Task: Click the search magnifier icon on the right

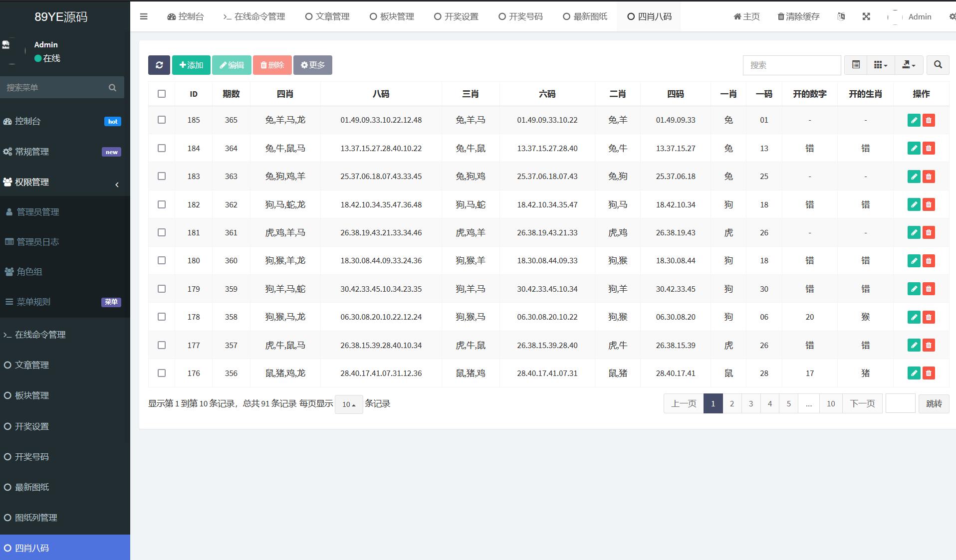Action: tap(938, 65)
